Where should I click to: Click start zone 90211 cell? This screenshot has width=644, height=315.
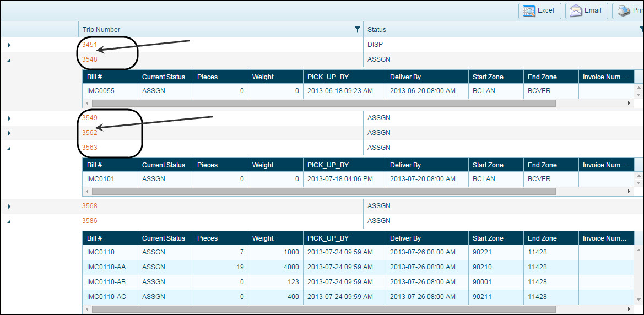(495, 296)
